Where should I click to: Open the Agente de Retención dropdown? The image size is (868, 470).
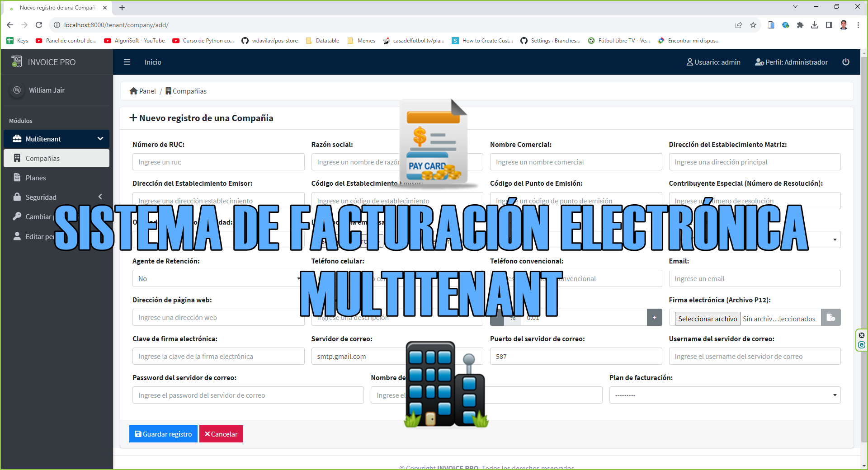pos(218,279)
